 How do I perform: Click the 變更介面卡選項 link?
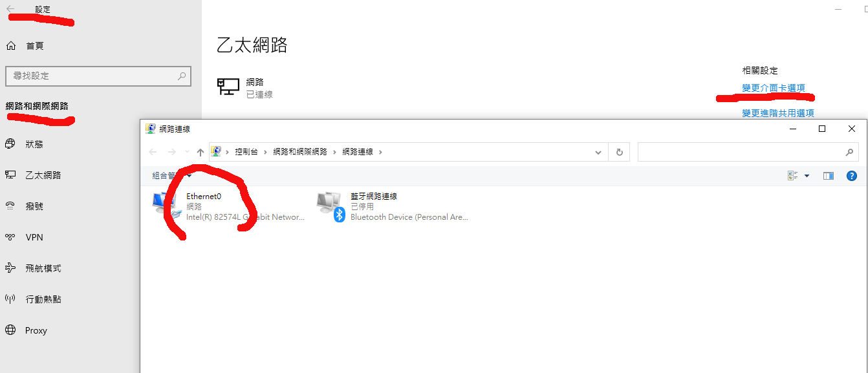773,88
